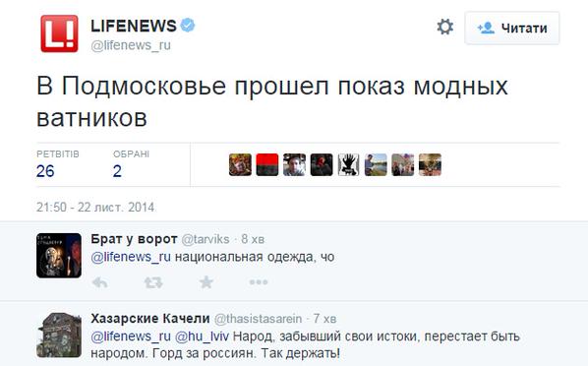Click the blue verified badge next to LIFENEWS
This screenshot has width=588, height=366.
click(x=188, y=26)
